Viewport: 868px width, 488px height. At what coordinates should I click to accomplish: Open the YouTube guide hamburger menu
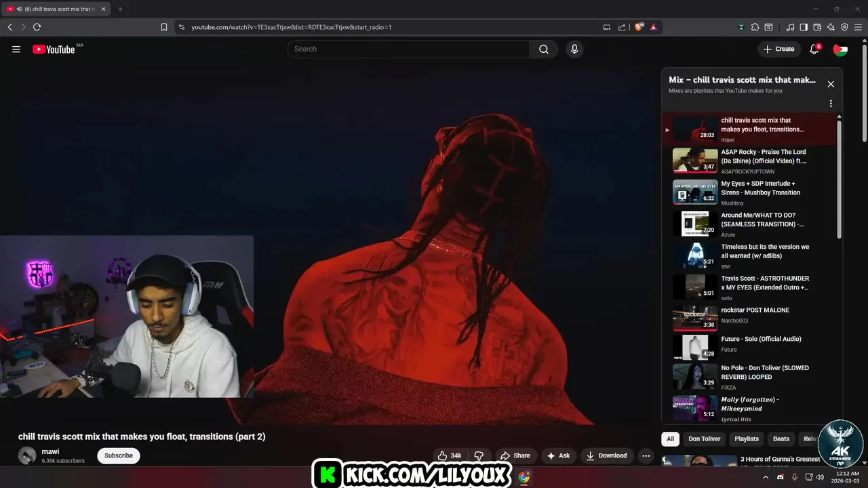16,49
